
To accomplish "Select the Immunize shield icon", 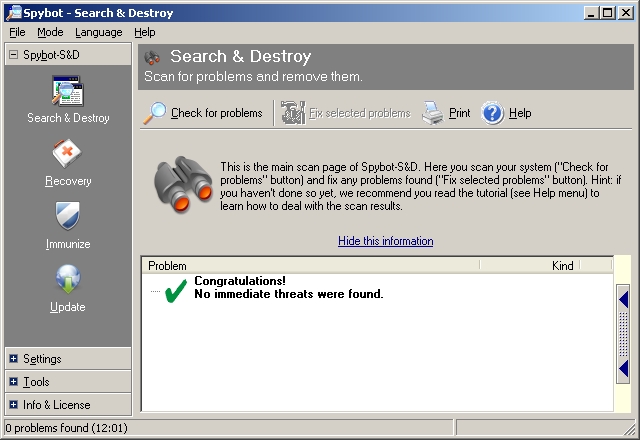I will coord(68,216).
